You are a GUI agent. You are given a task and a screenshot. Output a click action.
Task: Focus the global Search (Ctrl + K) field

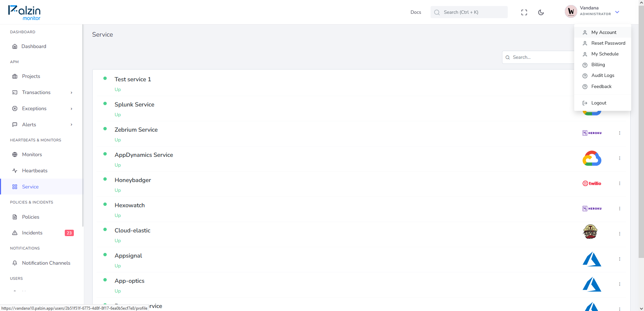coord(469,12)
